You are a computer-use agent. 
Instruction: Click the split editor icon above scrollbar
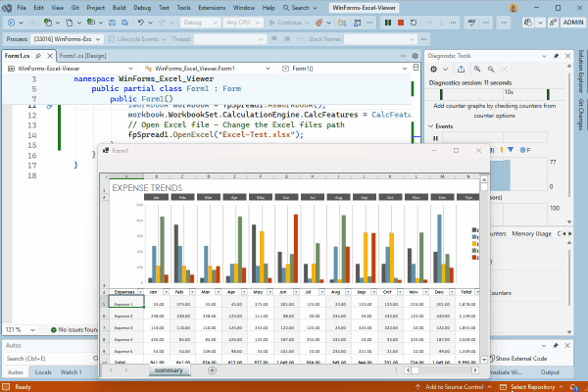click(416, 68)
